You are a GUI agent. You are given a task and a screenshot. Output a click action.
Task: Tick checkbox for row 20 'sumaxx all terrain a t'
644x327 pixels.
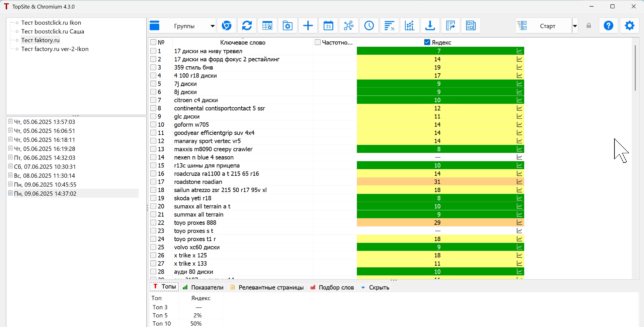coord(153,206)
